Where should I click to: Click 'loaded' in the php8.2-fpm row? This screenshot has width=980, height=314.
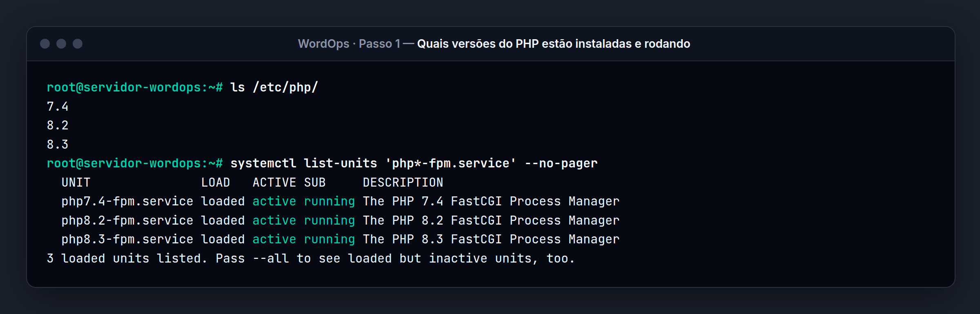click(223, 220)
